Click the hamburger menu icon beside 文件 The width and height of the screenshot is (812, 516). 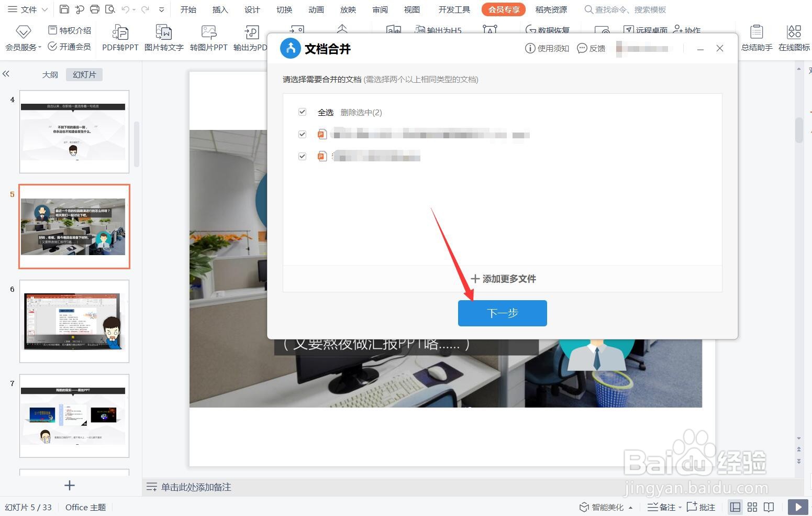[x=13, y=9]
